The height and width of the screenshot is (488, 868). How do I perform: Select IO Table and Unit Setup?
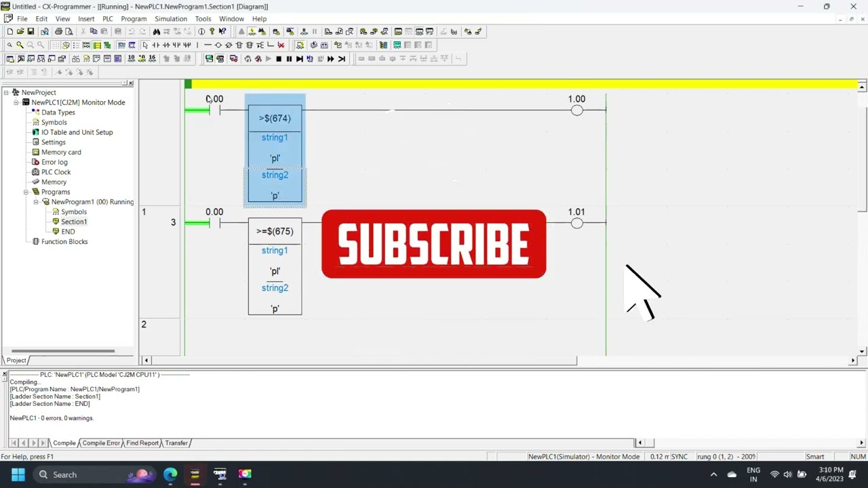(77, 132)
